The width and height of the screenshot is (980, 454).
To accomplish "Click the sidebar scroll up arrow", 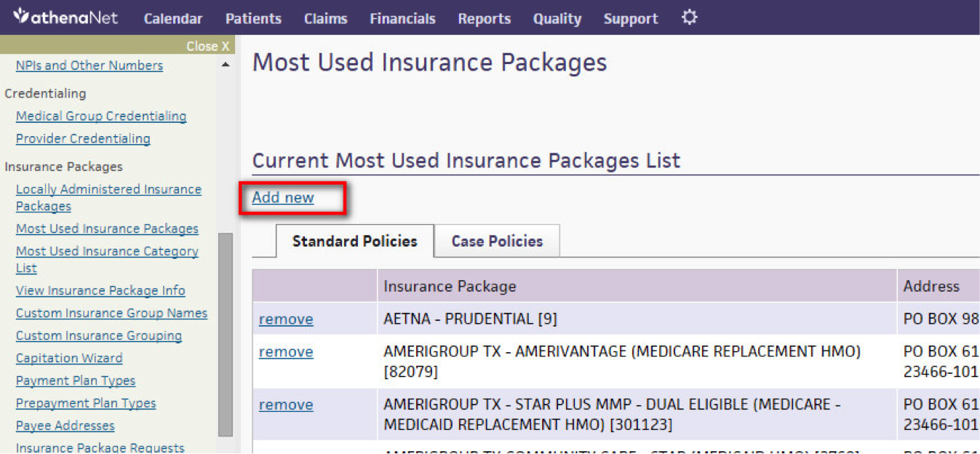I will pyautogui.click(x=226, y=65).
